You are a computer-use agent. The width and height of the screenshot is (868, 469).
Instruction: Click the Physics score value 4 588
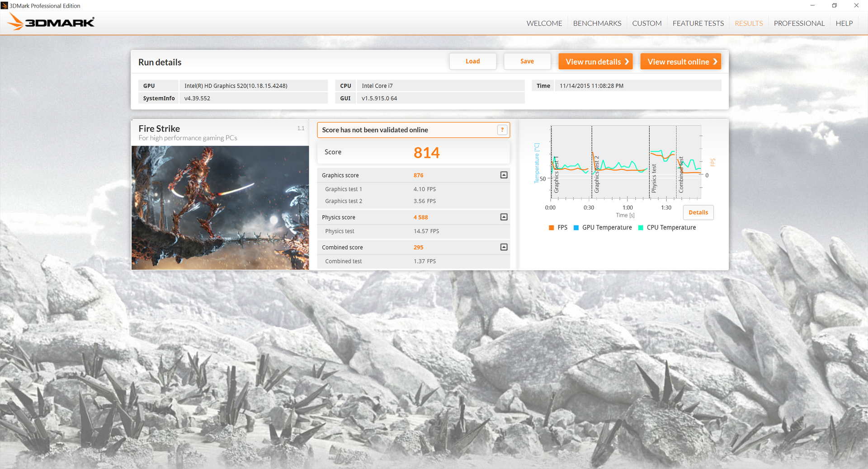(x=420, y=217)
